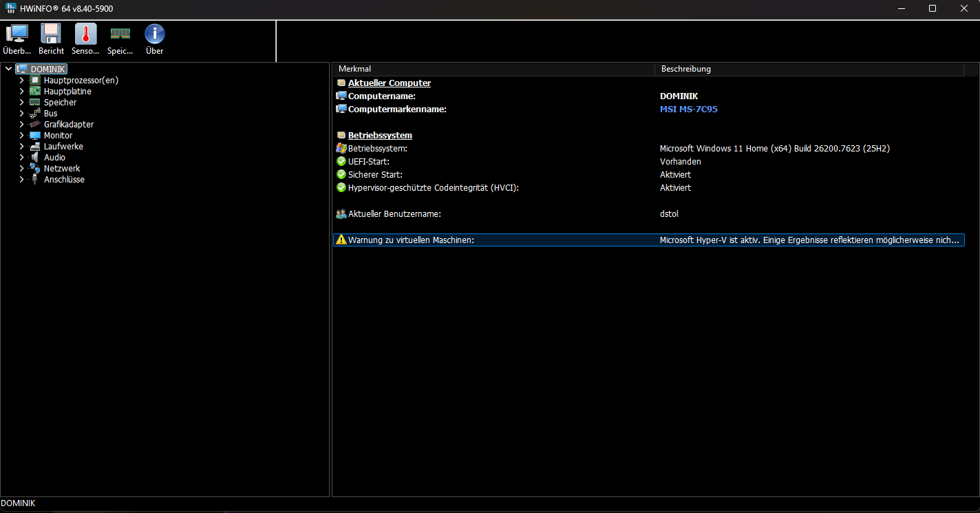
Task: Click the Aktueller Computer section heading
Action: coord(390,83)
